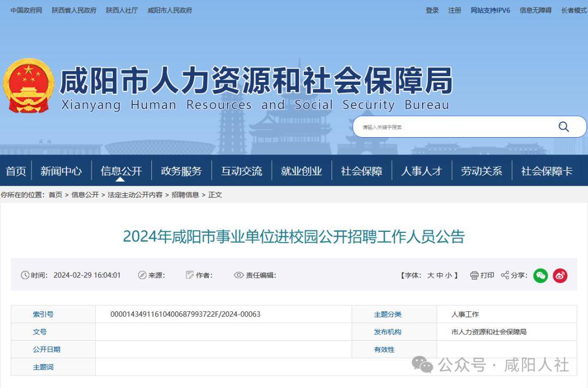The height and width of the screenshot is (388, 588).
Task: Open the 就业创业 navigation menu
Action: tap(302, 170)
